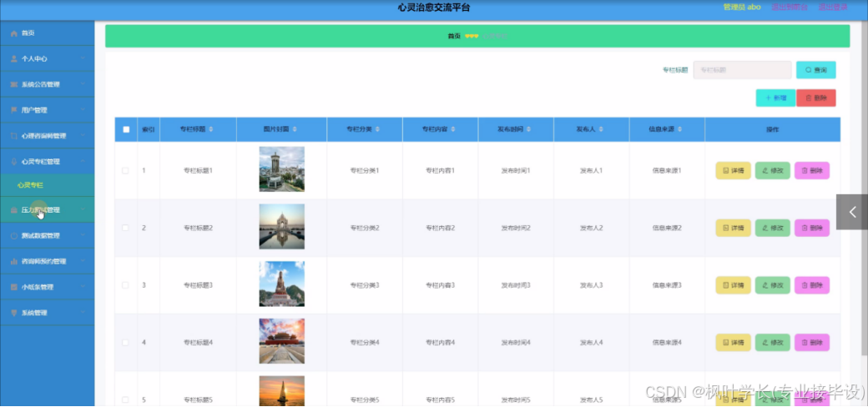Sort by the 发布时间 column sort arrows

tap(528, 129)
